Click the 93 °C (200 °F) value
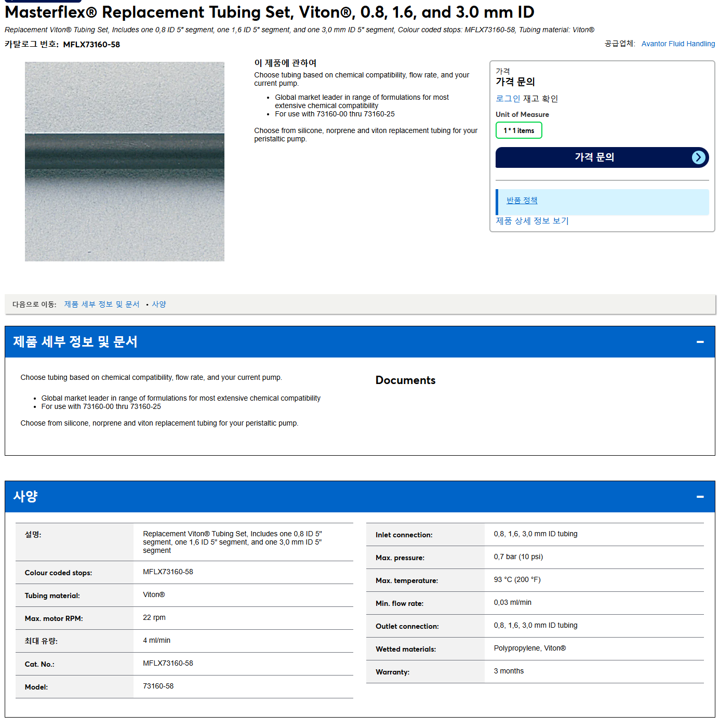The height and width of the screenshot is (728, 719). (517, 580)
